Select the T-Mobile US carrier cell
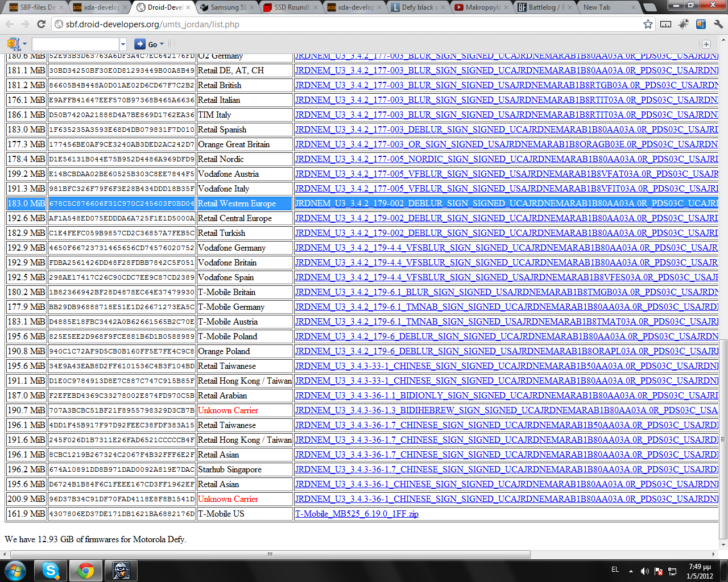The width and height of the screenshot is (728, 582). (x=245, y=514)
